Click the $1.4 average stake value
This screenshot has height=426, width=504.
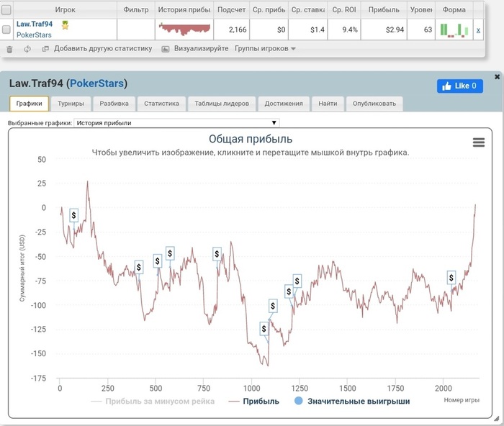[x=318, y=30]
